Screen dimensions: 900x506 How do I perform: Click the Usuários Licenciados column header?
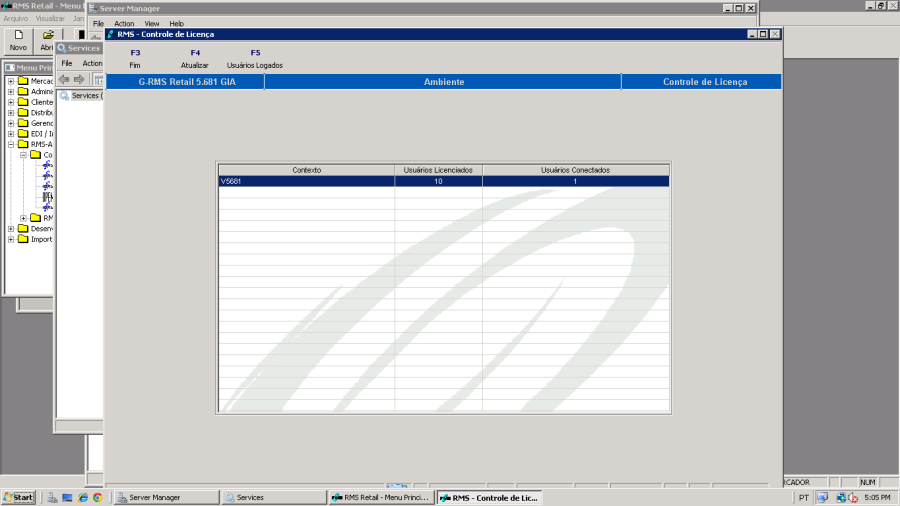click(438, 170)
